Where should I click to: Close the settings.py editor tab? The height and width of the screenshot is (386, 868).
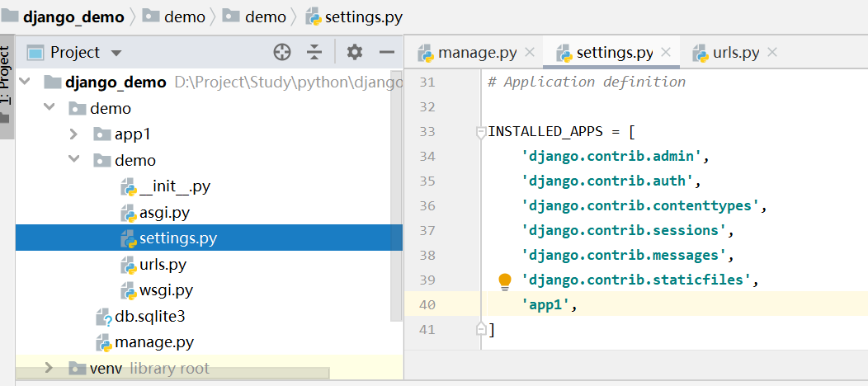point(666,53)
